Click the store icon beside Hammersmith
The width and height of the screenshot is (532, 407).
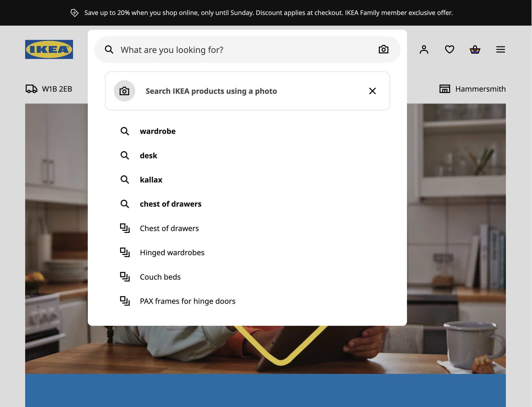click(x=445, y=89)
